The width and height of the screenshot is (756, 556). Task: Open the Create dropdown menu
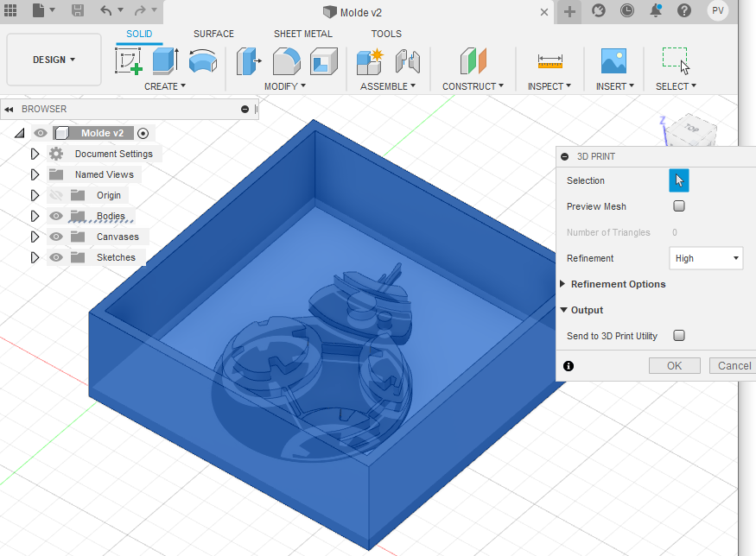coord(165,86)
